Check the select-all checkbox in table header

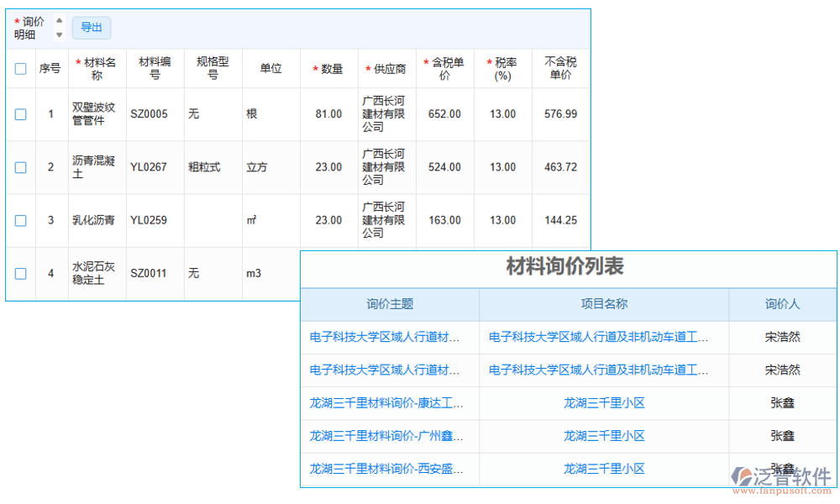click(20, 68)
